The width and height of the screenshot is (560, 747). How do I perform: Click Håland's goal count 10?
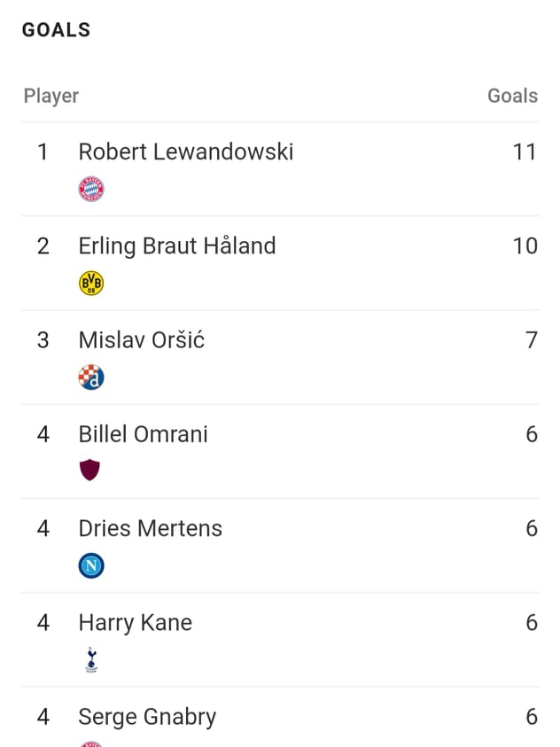pos(525,245)
